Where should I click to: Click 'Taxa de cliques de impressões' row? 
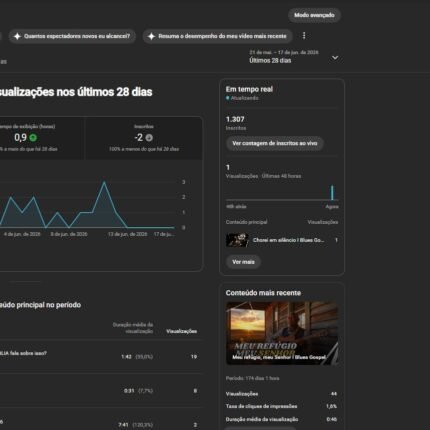281,406
